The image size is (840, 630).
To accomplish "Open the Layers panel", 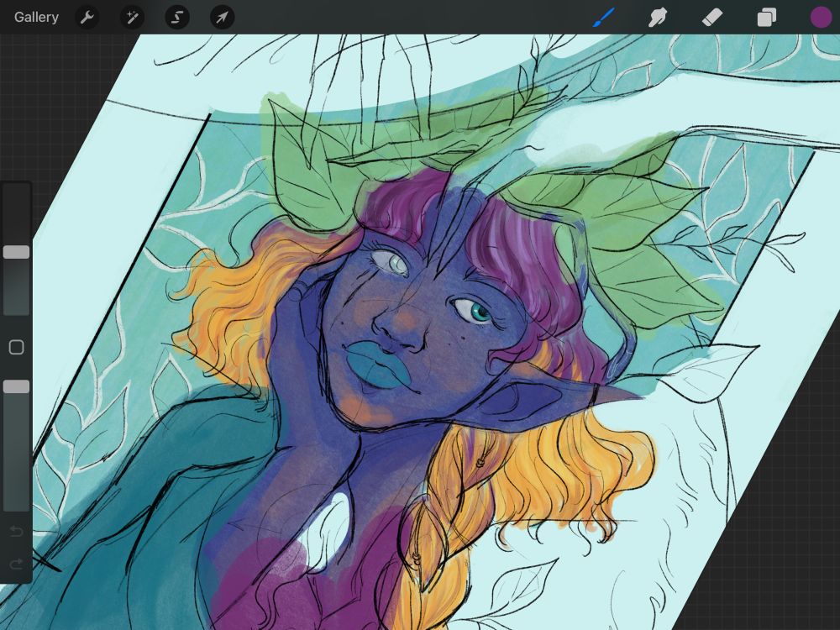I will pos(767,18).
